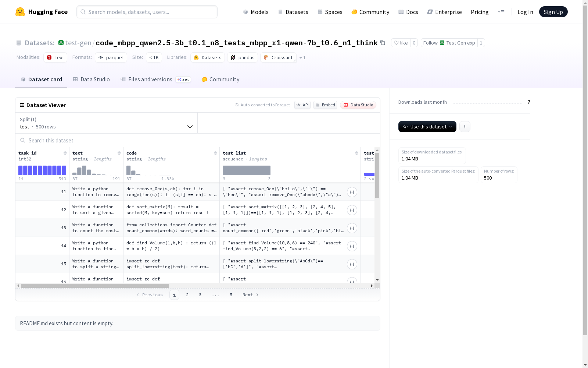Switch to the Dataset card tab
Screen dimensions: 588x368
(x=41, y=79)
